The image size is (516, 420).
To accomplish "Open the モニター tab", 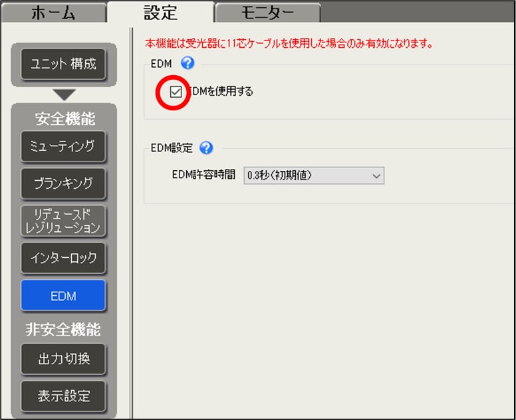I will pyautogui.click(x=267, y=12).
